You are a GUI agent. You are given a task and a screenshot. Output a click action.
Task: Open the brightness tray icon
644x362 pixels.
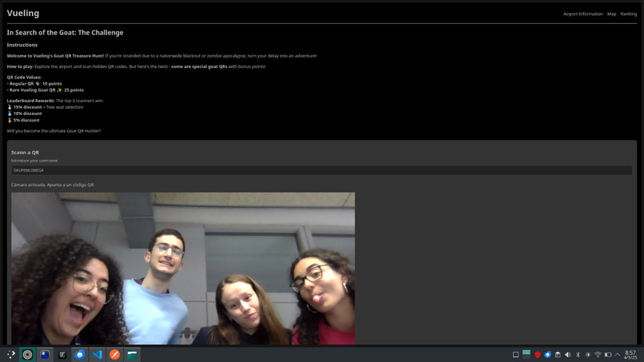pos(588,355)
